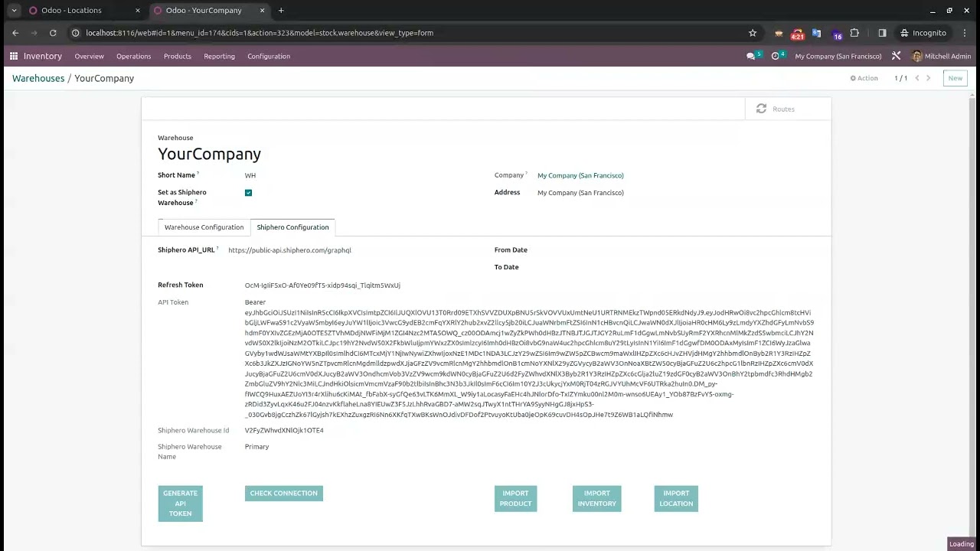Uncheck Set as Shiphero Warehouse checkbox
This screenshot has height=551, width=980.
(x=248, y=193)
